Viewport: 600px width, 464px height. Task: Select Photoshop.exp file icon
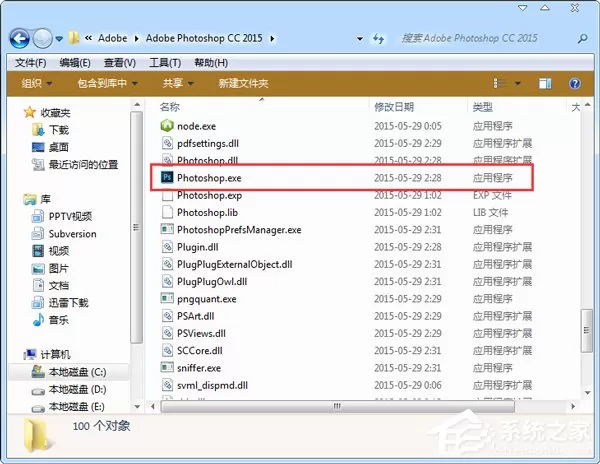167,195
